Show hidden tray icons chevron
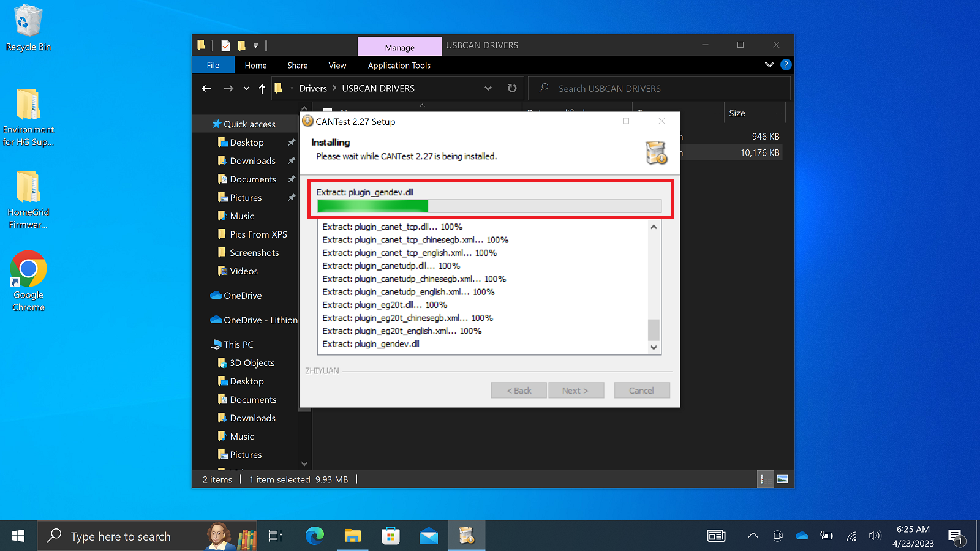This screenshot has height=551, width=980. tap(753, 536)
